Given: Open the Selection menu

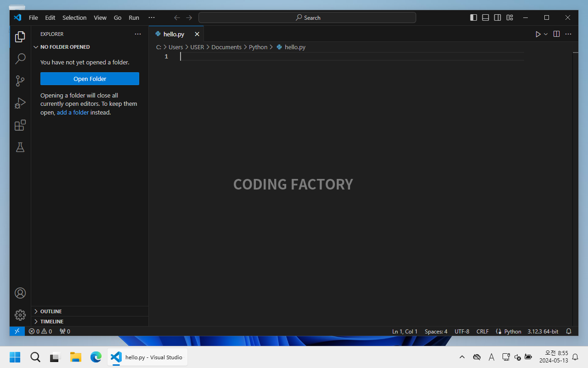Looking at the screenshot, I should (74, 17).
